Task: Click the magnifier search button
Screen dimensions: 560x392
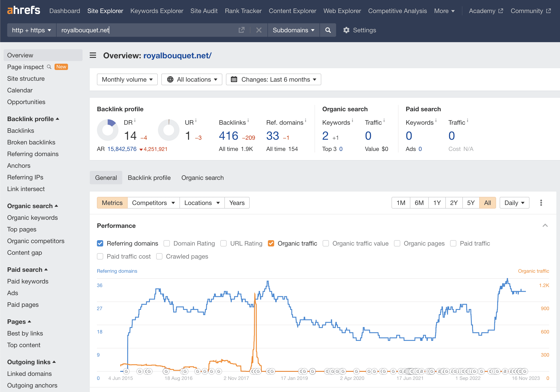Action: point(328,30)
